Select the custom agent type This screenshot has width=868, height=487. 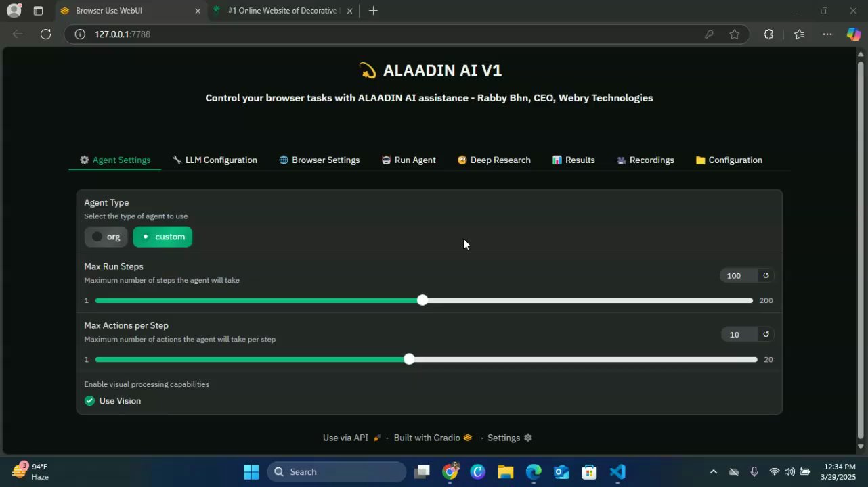[x=162, y=237]
